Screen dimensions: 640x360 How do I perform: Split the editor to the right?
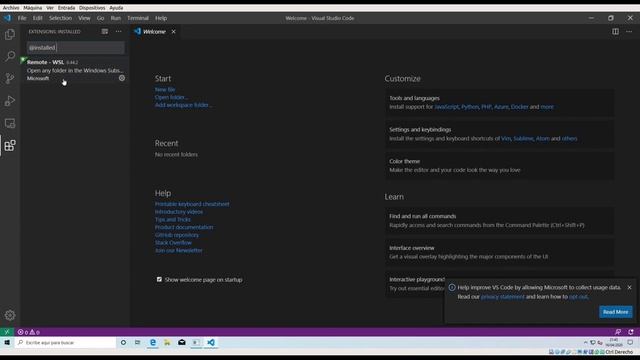pos(615,31)
